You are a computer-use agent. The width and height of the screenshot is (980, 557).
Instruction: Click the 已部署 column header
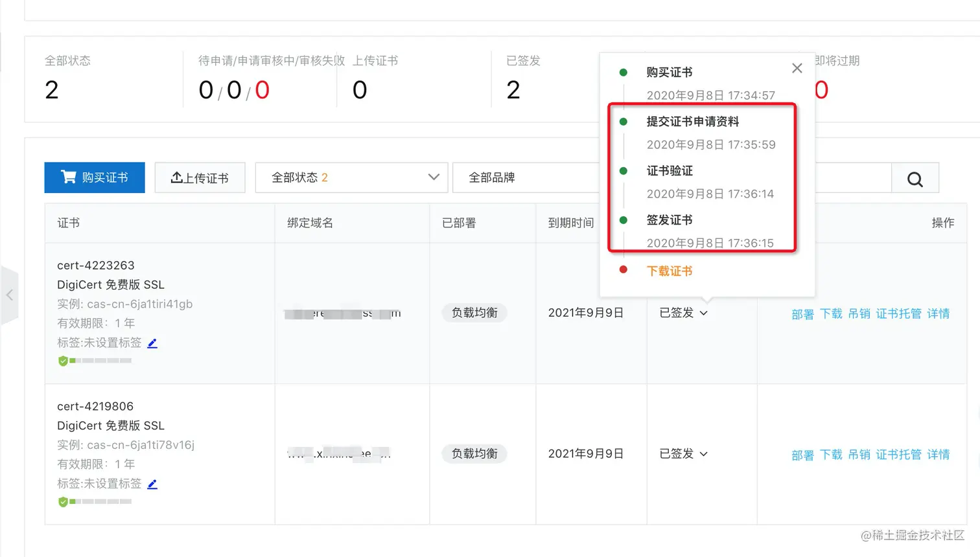tap(459, 223)
